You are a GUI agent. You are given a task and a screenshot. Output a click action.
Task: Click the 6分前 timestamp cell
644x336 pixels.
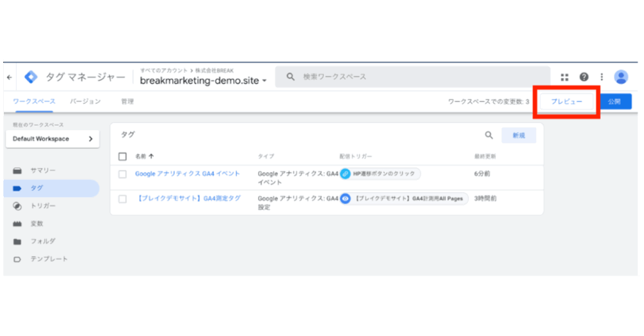[482, 174]
